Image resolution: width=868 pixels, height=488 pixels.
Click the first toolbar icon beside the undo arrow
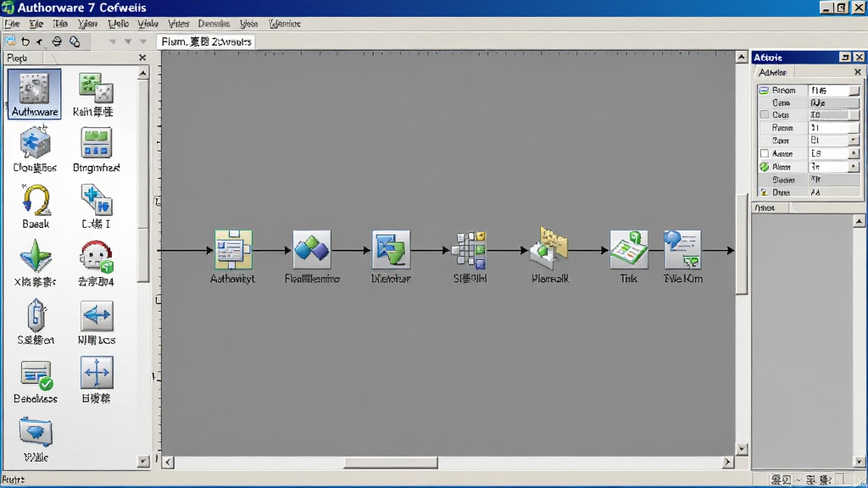10,42
